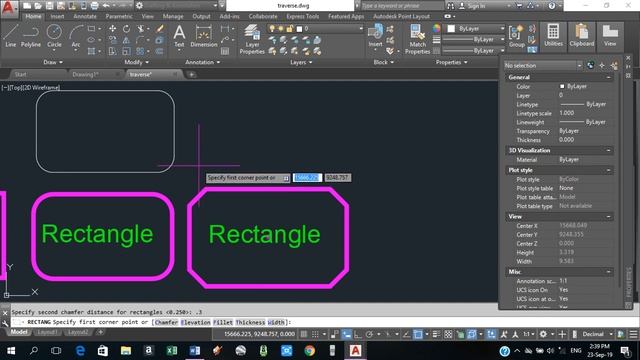The width and height of the screenshot is (640, 360).
Task: Toggle snap mode in status bar
Action: click(x=315, y=334)
